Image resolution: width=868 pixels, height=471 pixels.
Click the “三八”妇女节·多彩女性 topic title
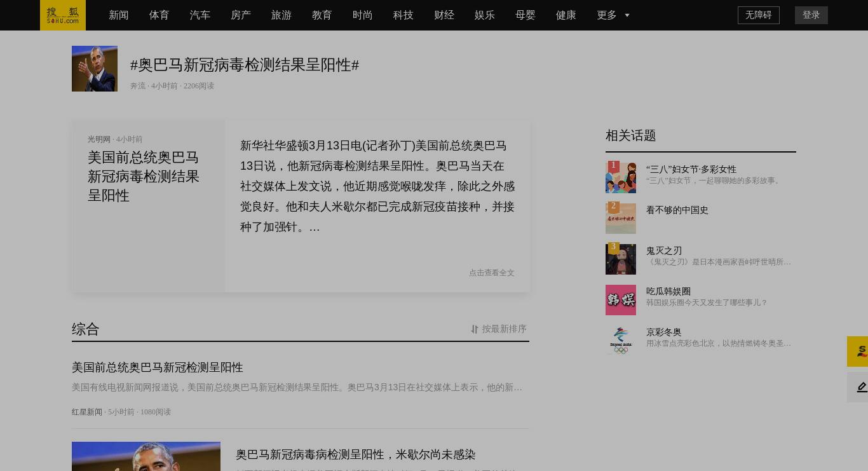[691, 169]
